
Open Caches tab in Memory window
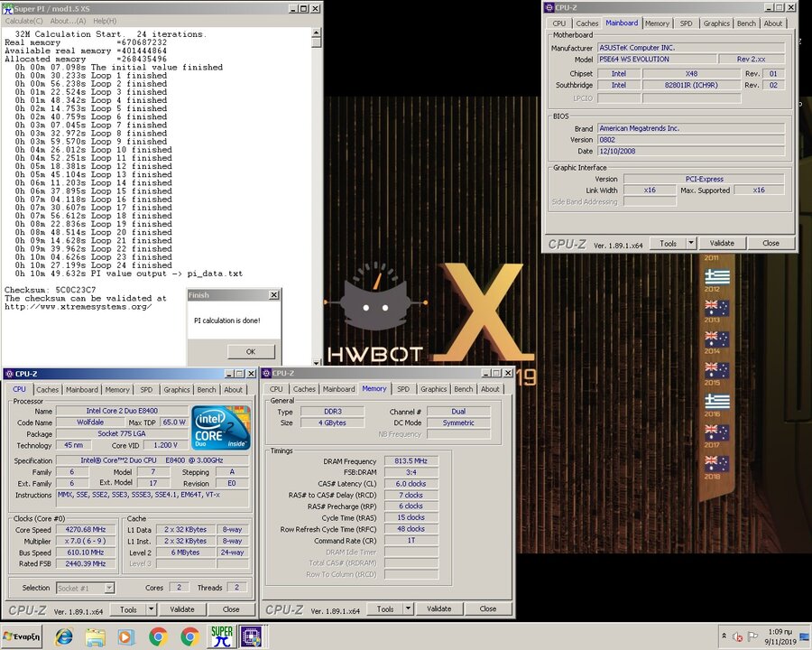click(x=304, y=389)
